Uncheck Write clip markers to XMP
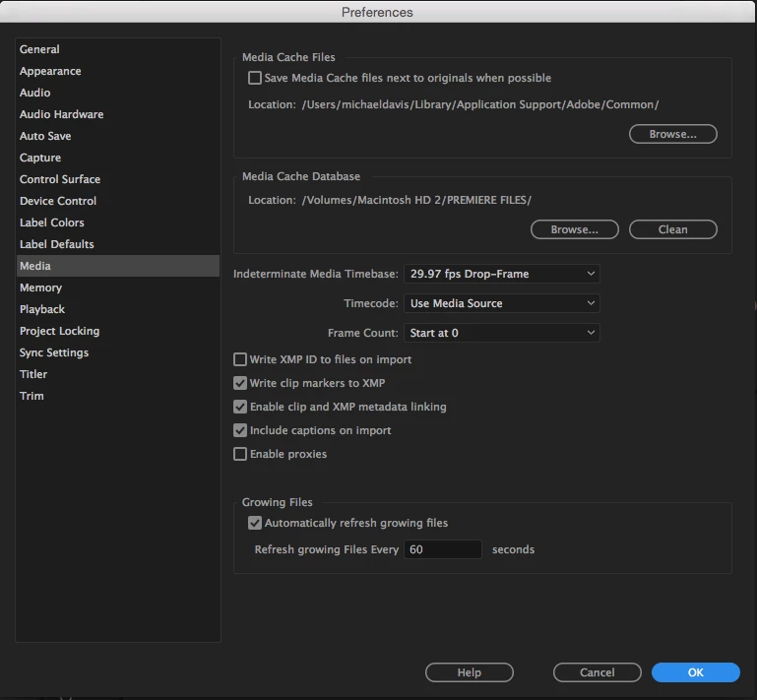The height and width of the screenshot is (700, 757). pyautogui.click(x=240, y=383)
